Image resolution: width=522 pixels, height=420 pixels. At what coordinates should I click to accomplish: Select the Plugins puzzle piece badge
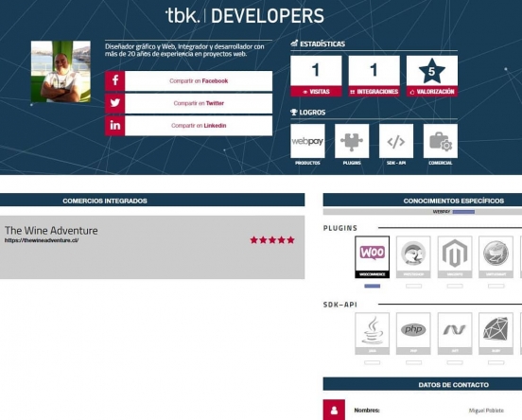click(x=352, y=141)
